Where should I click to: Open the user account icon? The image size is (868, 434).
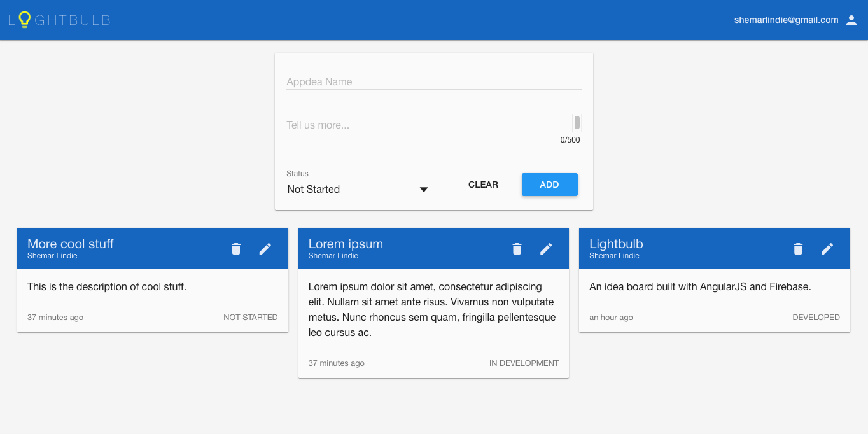(851, 20)
